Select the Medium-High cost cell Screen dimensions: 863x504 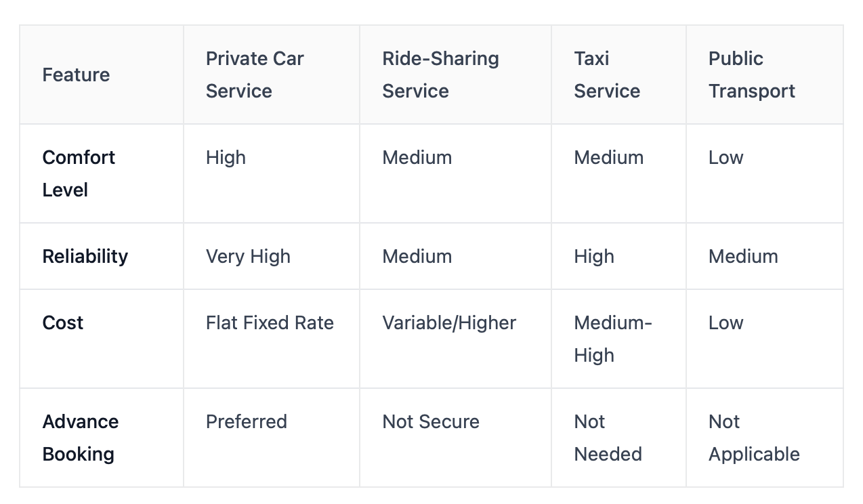point(612,339)
